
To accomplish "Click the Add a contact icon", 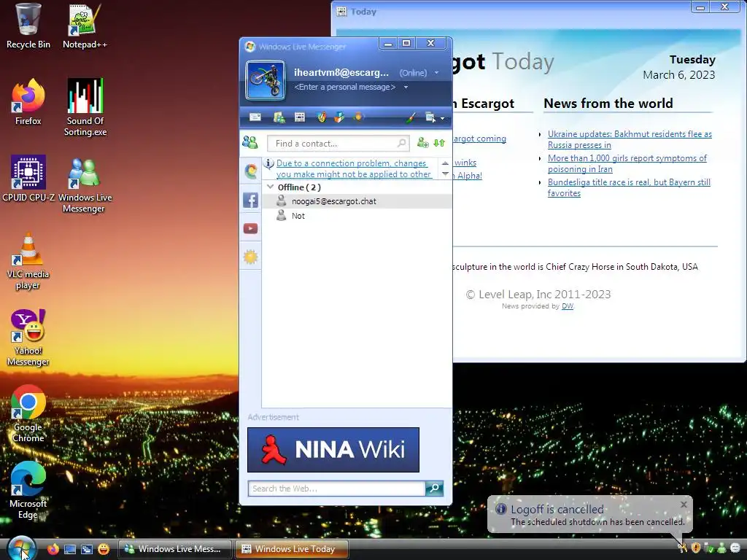I will (422, 143).
